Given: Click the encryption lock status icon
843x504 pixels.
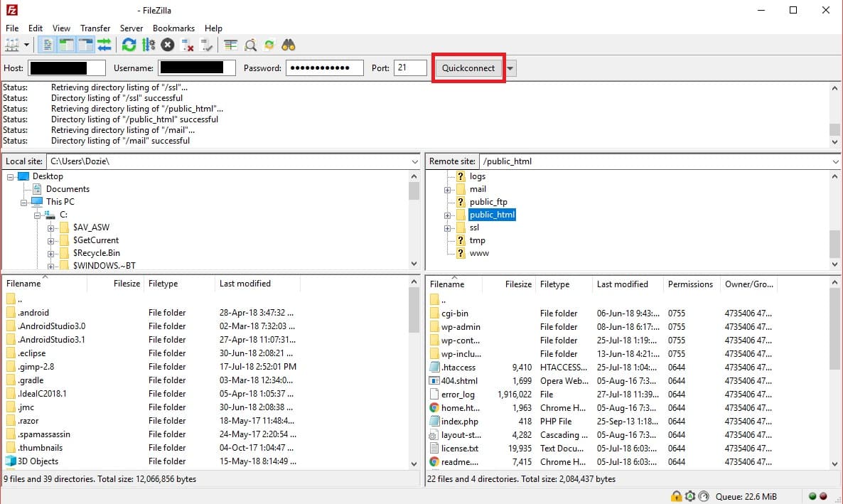Looking at the screenshot, I should [x=677, y=496].
